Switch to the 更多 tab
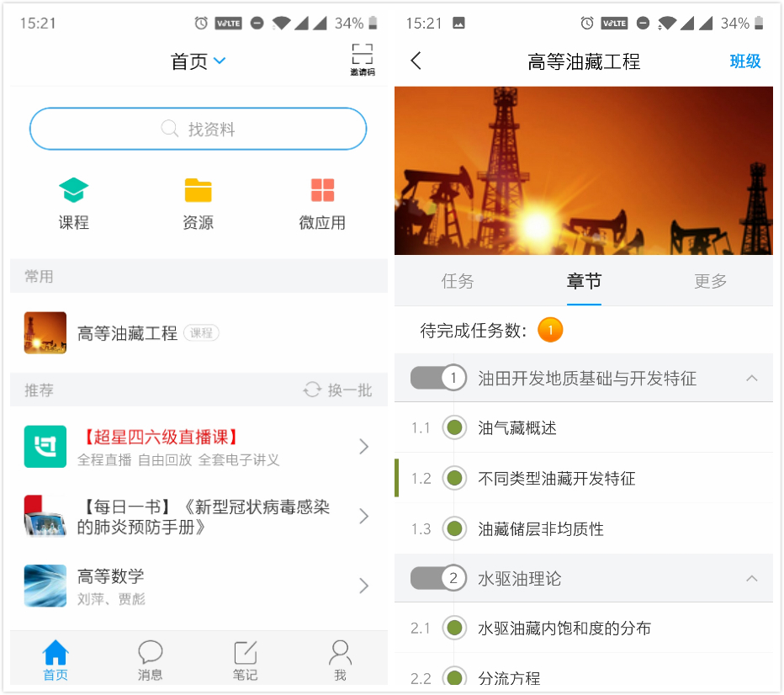Screen dimensions: 784x695 (710, 281)
